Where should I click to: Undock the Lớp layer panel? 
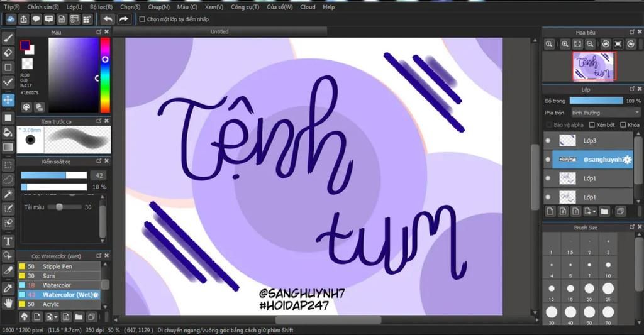(631, 89)
